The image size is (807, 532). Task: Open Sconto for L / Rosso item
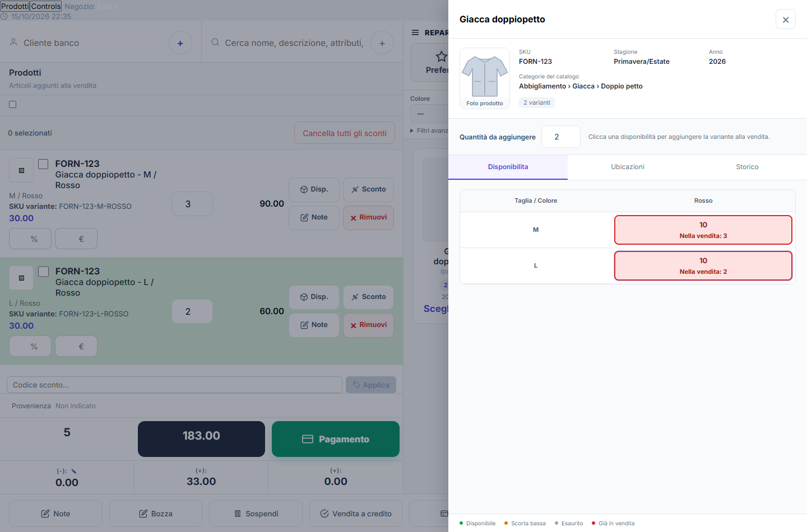click(x=368, y=297)
